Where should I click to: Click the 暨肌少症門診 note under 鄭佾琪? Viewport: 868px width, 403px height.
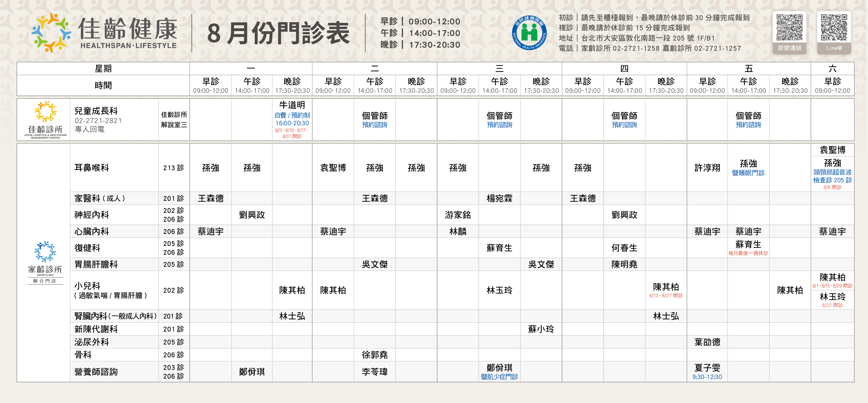click(x=499, y=377)
